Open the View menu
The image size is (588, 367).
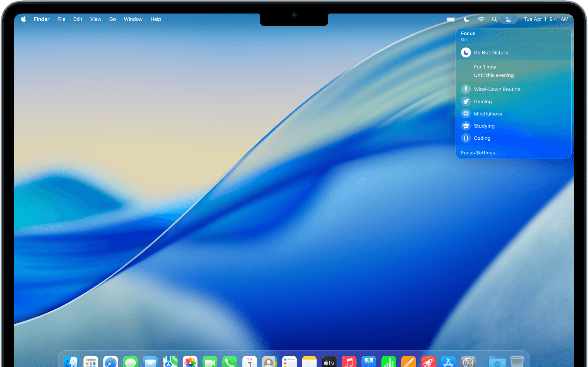96,19
